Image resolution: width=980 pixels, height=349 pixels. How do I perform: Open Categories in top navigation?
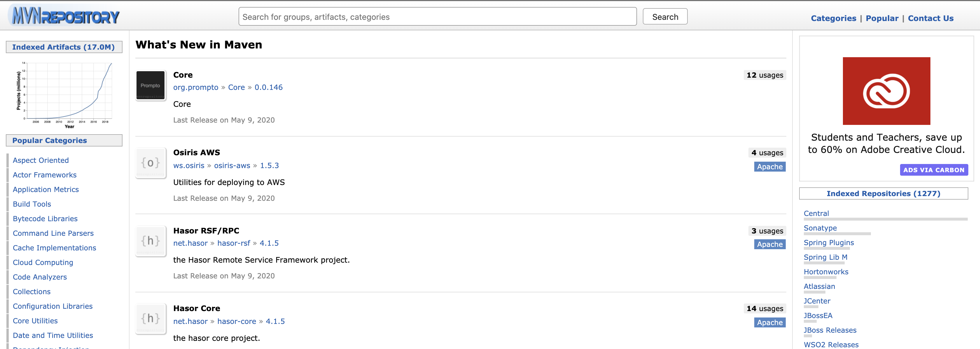point(833,18)
